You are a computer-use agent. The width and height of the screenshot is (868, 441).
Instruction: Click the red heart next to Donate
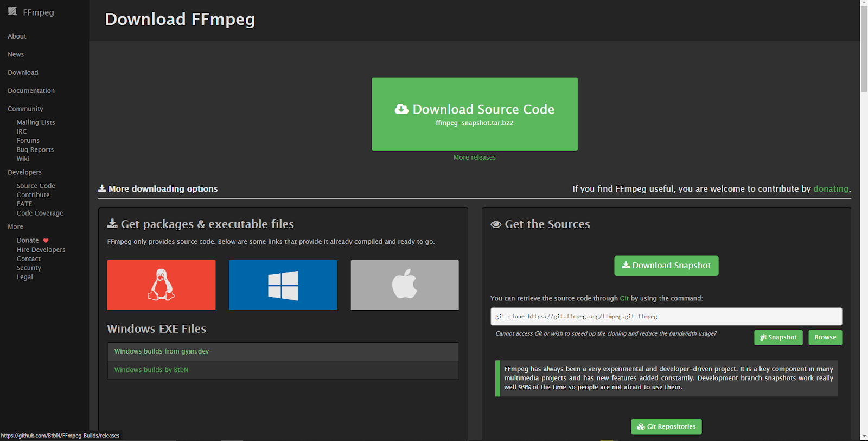pyautogui.click(x=46, y=241)
